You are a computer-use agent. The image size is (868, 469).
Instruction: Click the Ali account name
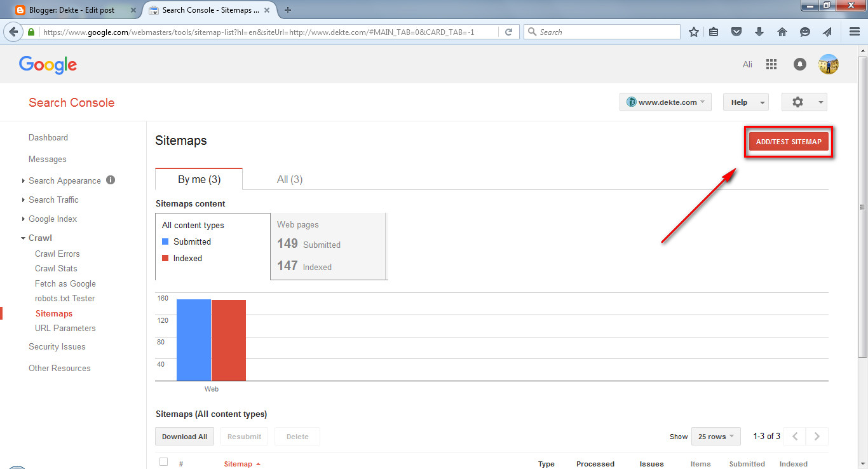pos(747,64)
